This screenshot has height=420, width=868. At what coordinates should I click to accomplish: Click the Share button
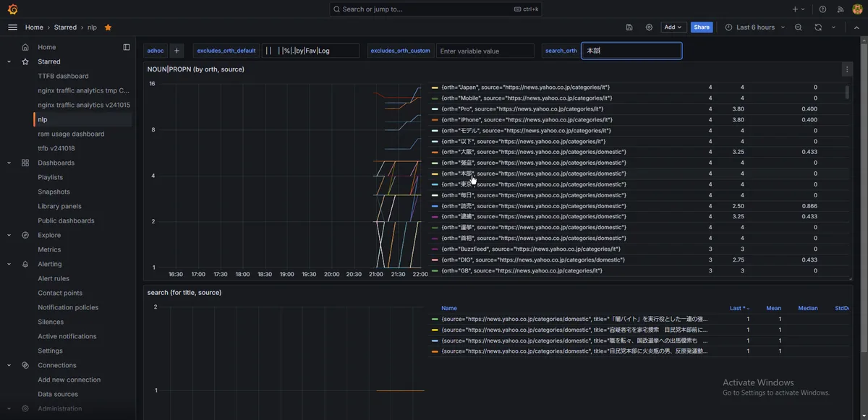(x=701, y=27)
